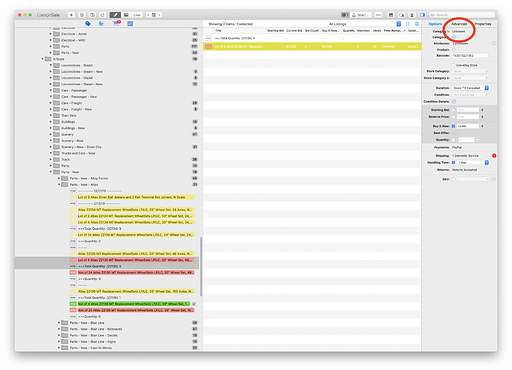
Task: Open the orders cart icon with red badge
Action: 116,23
